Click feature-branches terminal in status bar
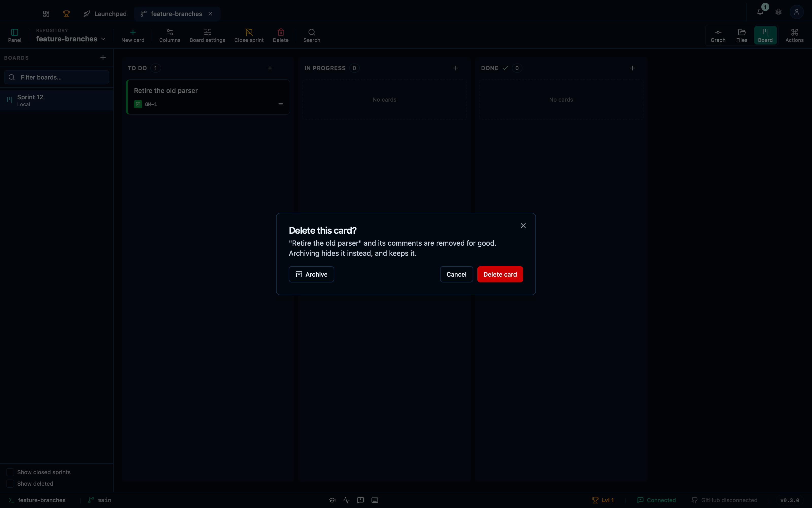The image size is (812, 508). 37,500
